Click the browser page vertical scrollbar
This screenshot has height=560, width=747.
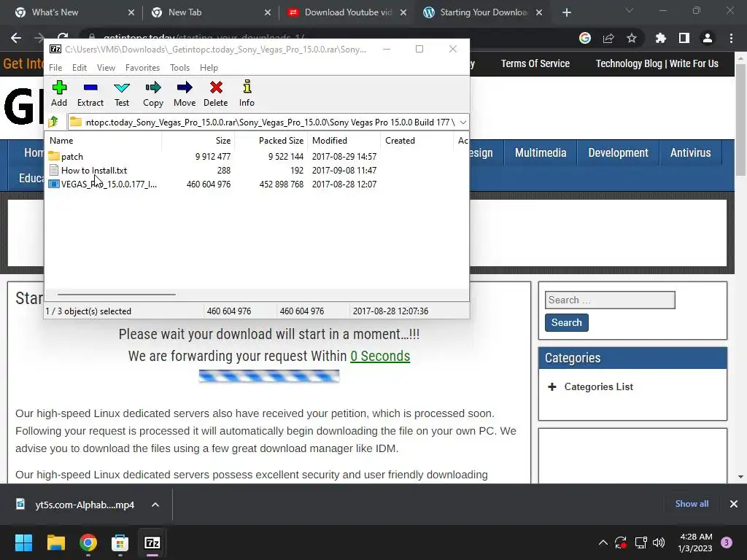click(740, 119)
